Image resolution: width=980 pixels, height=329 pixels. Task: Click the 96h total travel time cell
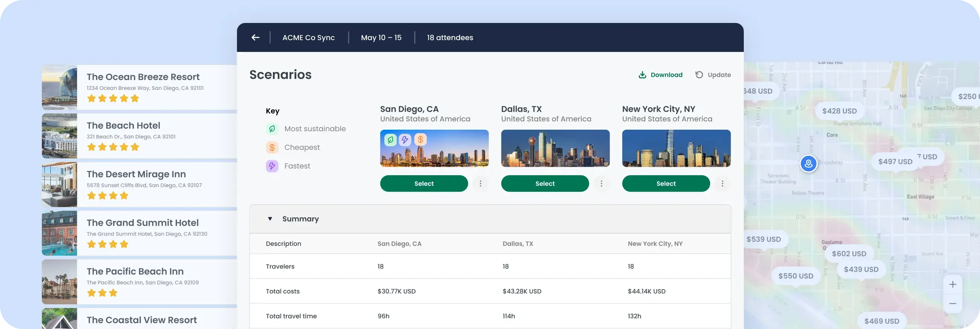click(x=383, y=316)
